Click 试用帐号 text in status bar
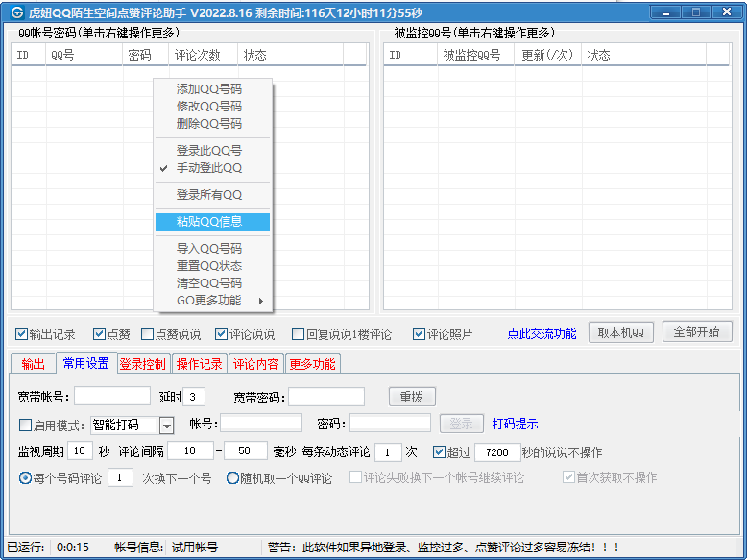747x560 pixels. pyautogui.click(x=195, y=548)
